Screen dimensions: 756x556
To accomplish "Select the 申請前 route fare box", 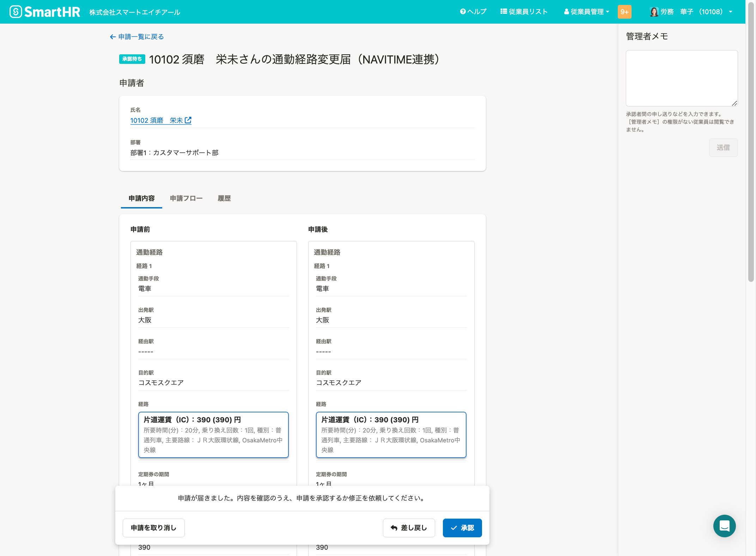I will coord(213,435).
